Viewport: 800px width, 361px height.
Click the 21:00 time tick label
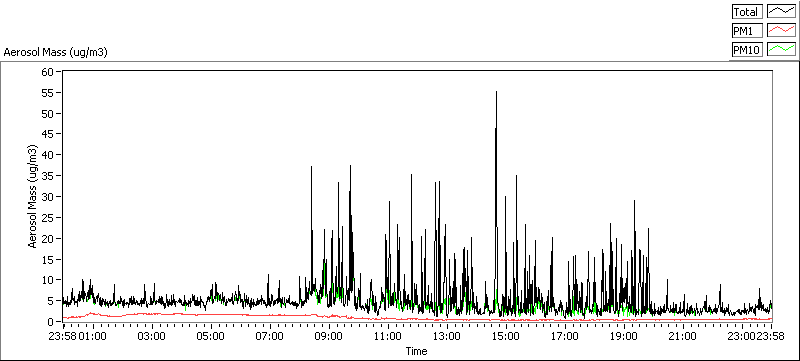point(684,336)
